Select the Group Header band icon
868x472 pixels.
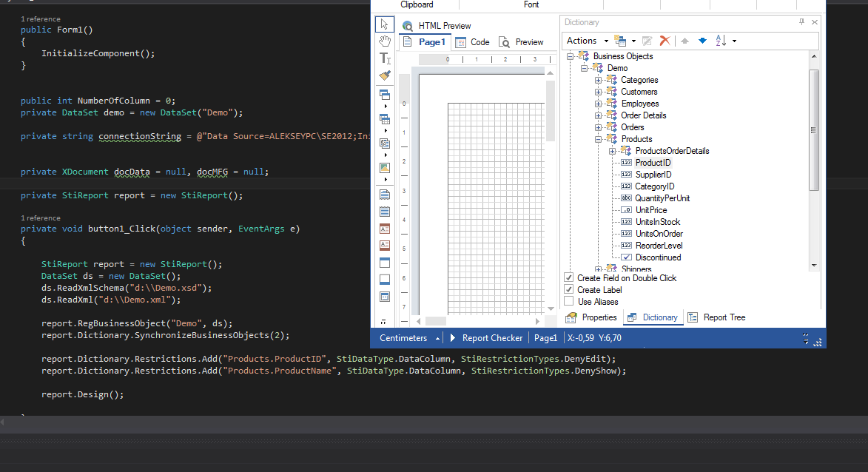(x=384, y=263)
